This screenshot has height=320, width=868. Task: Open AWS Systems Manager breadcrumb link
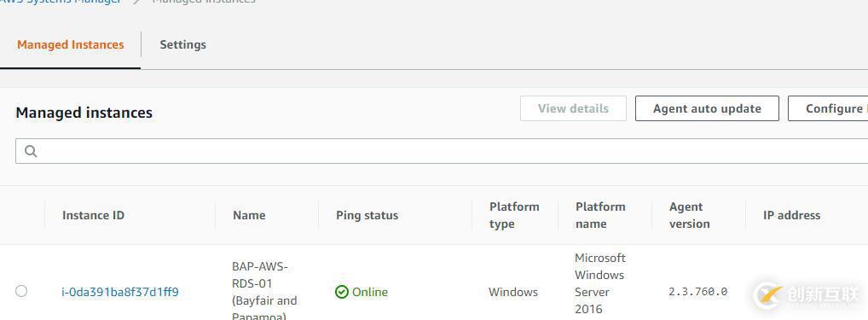pyautogui.click(x=61, y=2)
